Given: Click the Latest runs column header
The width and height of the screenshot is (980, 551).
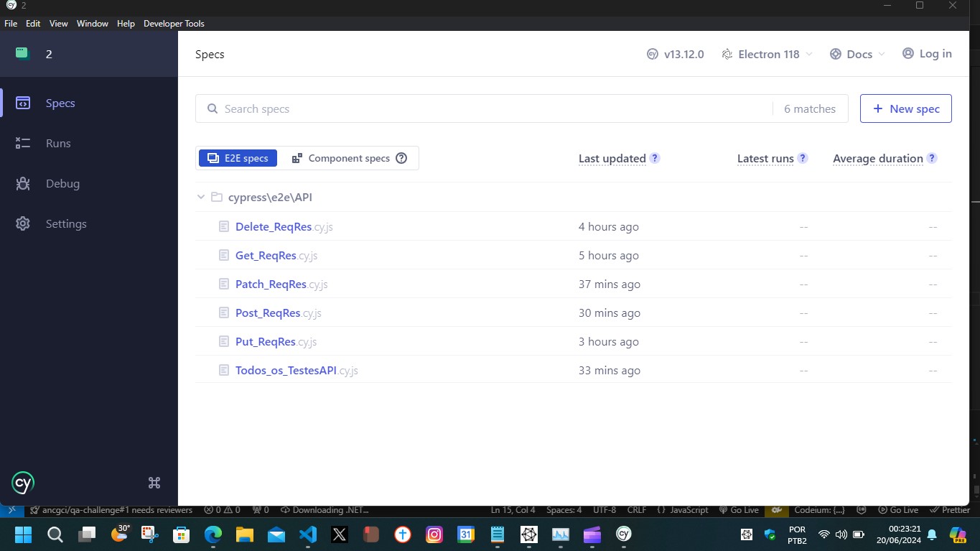Looking at the screenshot, I should point(765,159).
